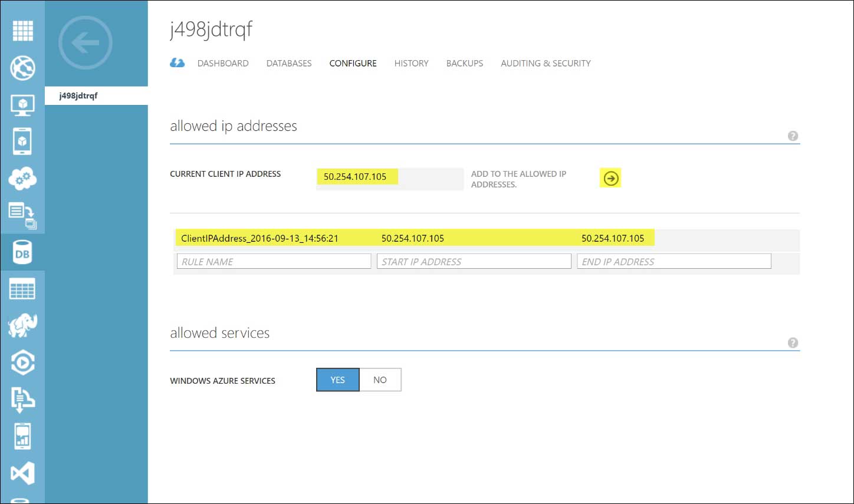Open the Cloud Services icon
Viewport: 854px width, 504px height.
coord(22,178)
